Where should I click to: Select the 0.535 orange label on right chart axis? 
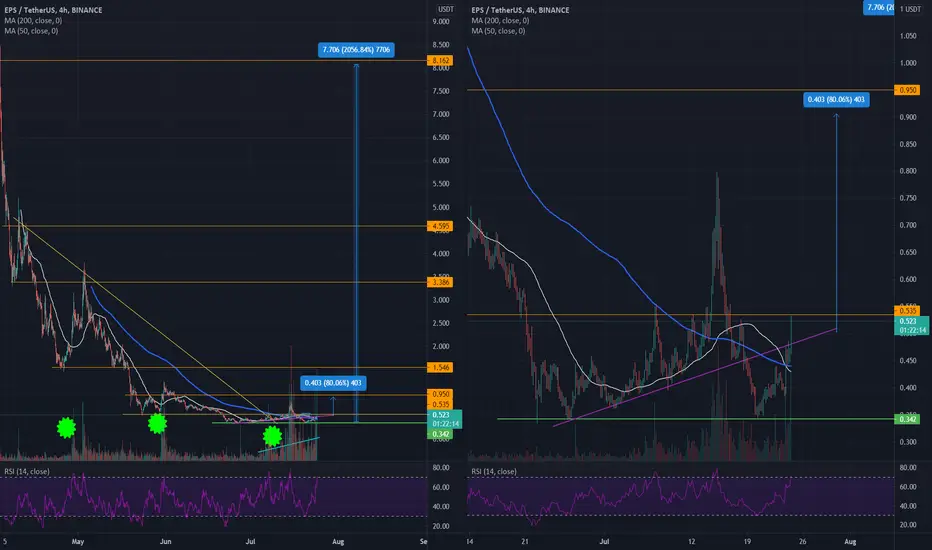(907, 310)
